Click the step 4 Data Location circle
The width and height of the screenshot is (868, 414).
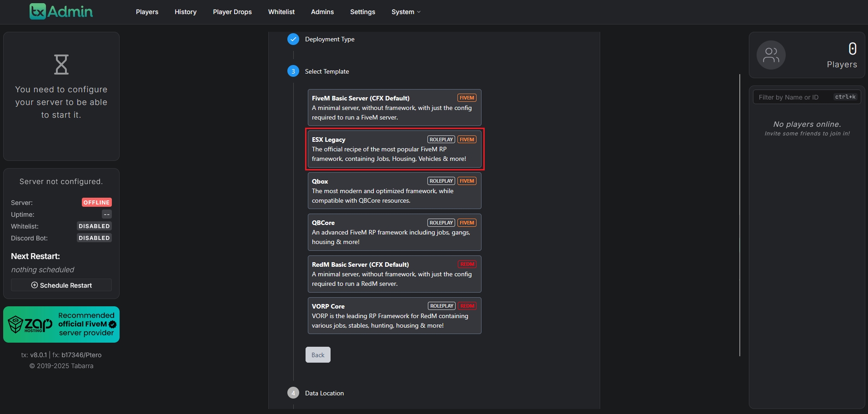point(293,393)
